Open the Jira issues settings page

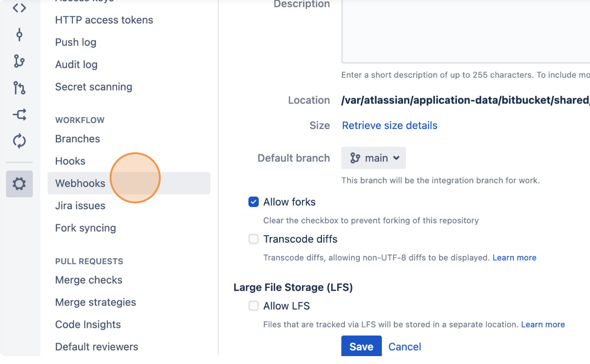coord(80,205)
